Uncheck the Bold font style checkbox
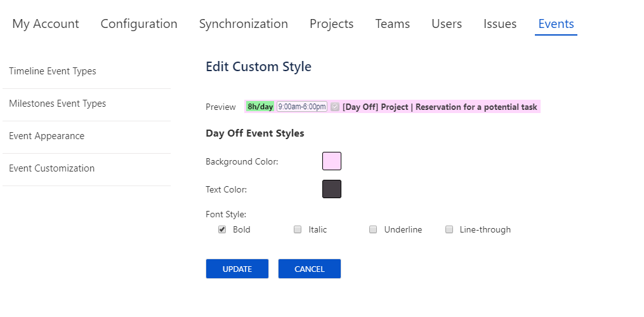Image resolution: width=644 pixels, height=317 pixels. [222, 230]
